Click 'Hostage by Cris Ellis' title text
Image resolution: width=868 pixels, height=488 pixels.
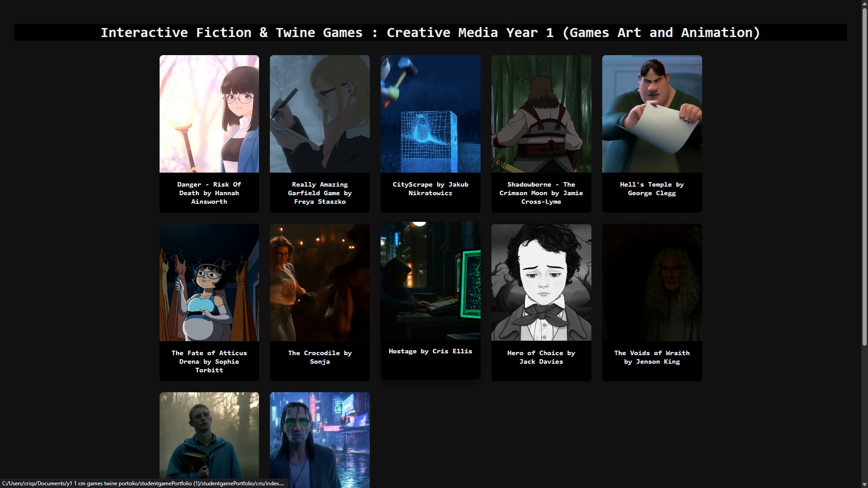(430, 351)
